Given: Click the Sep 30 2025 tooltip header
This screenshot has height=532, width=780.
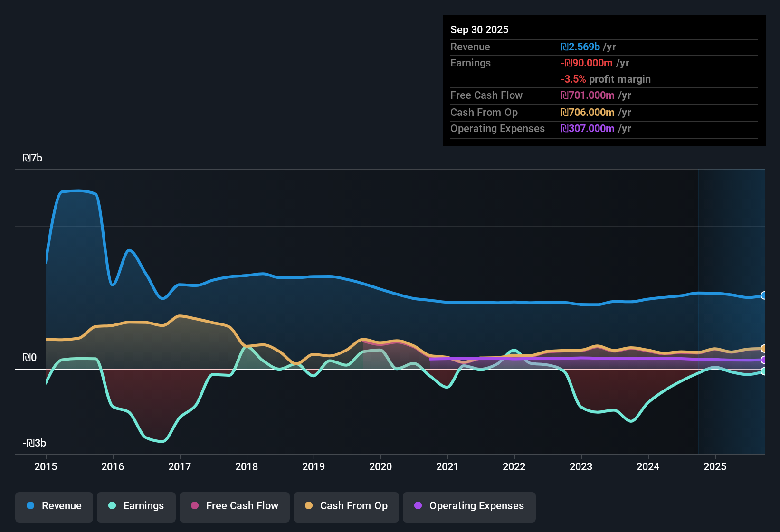Looking at the screenshot, I should [479, 29].
